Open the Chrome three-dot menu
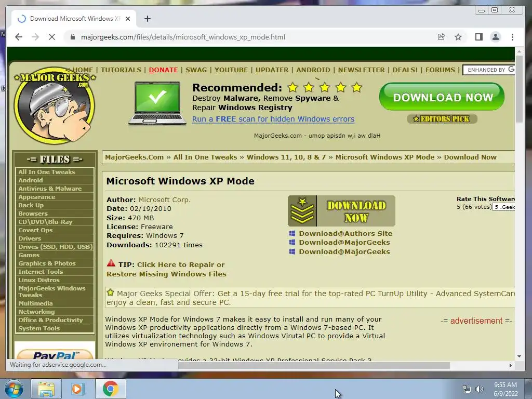The height and width of the screenshot is (399, 532). pyautogui.click(x=512, y=37)
